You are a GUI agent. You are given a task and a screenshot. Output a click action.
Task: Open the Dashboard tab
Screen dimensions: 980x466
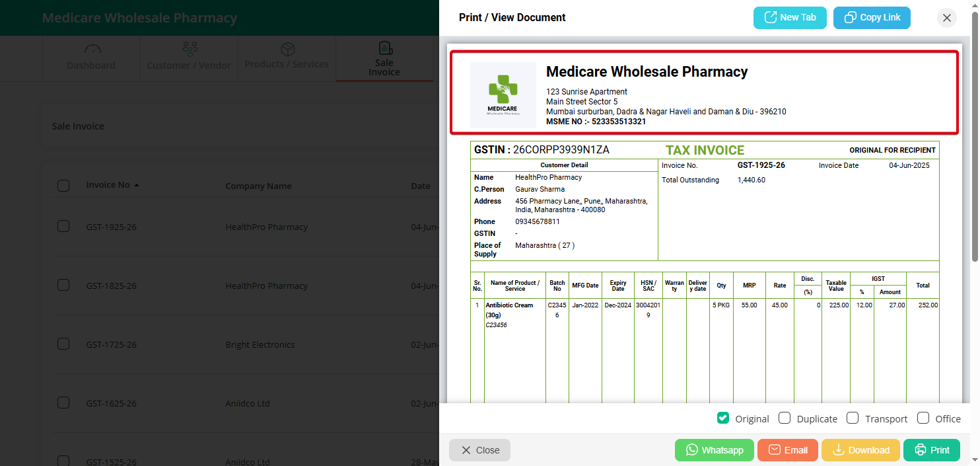[x=91, y=58]
